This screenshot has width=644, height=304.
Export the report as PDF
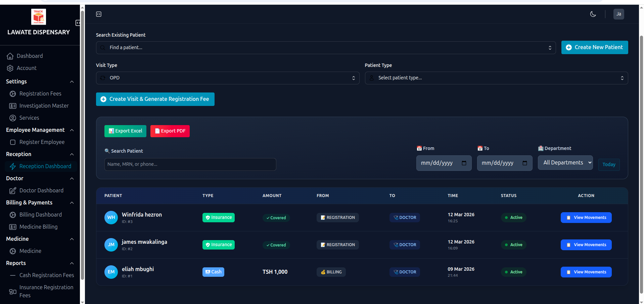170,131
